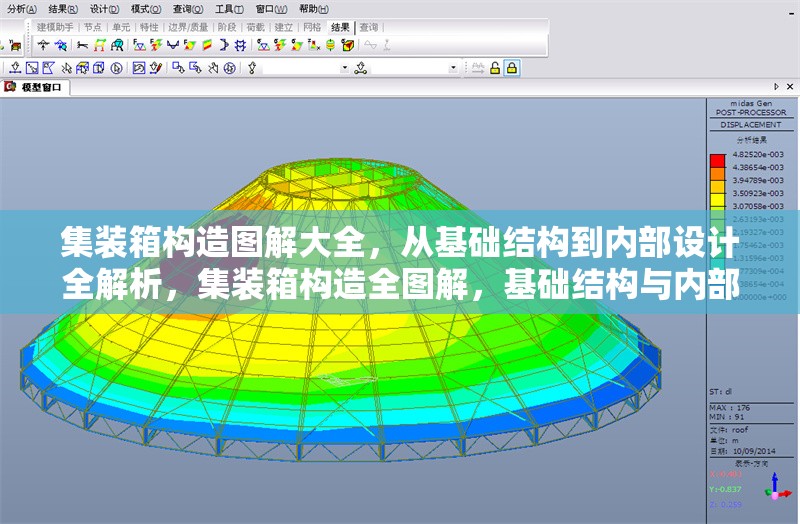Image resolution: width=800 pixels, height=524 pixels.
Task: Open the 工具 (Tools) menu
Action: [229, 8]
